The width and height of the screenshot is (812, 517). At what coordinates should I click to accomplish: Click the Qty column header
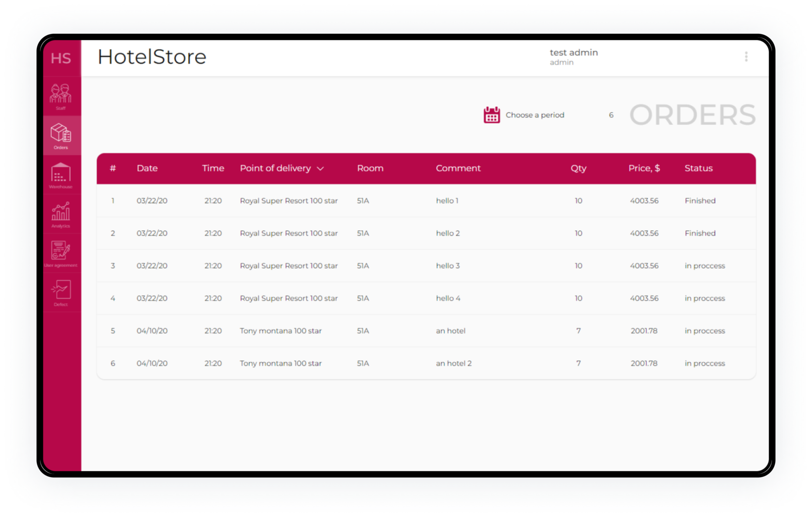579,168
